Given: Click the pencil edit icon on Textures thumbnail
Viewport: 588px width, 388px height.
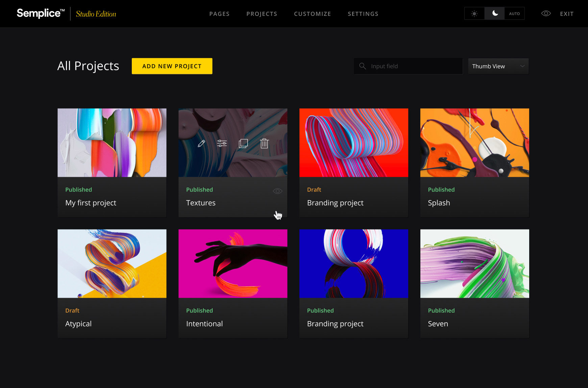Looking at the screenshot, I should 201,144.
